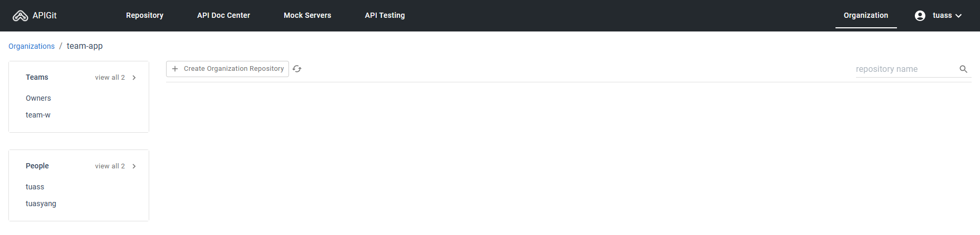Screen dimensions: 980x235
Task: Click Create Organization Repository button
Action: 228,69
